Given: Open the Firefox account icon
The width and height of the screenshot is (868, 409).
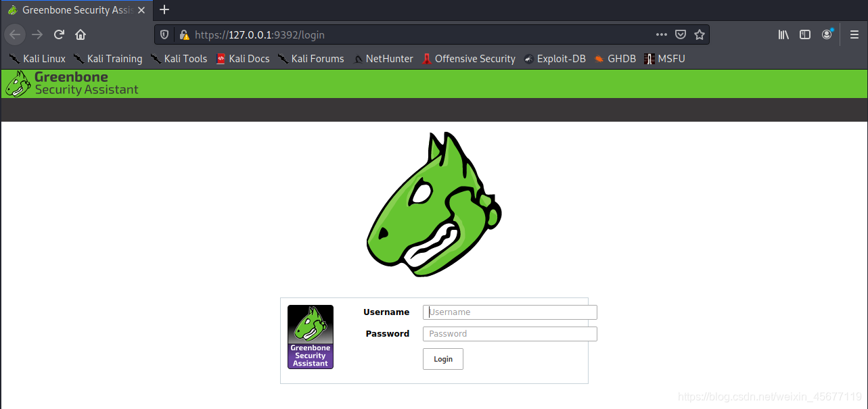Looking at the screenshot, I should (827, 34).
